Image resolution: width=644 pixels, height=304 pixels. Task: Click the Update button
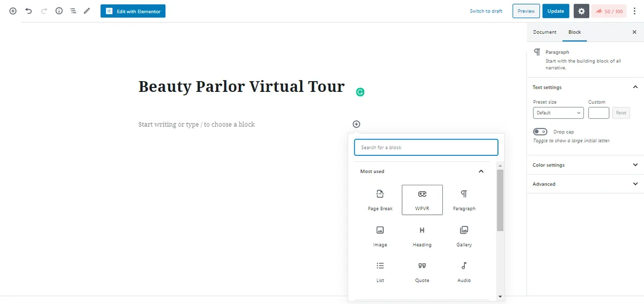pyautogui.click(x=555, y=11)
